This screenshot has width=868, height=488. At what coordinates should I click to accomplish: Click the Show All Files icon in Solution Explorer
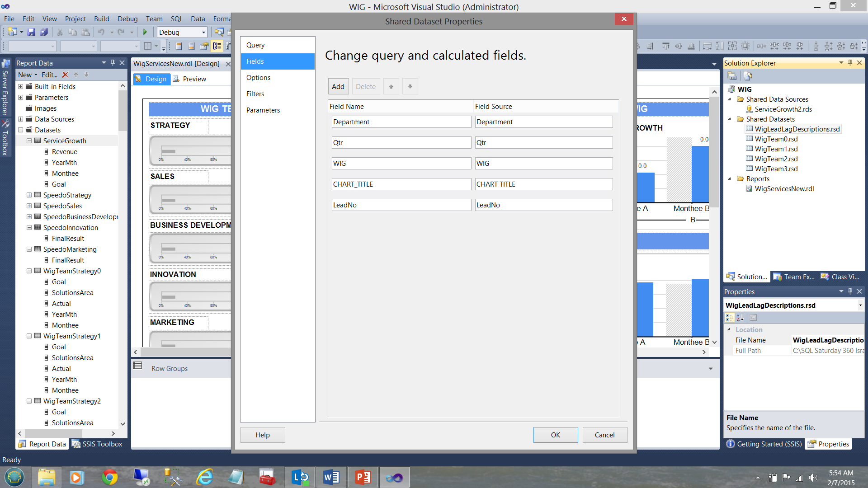(x=748, y=76)
